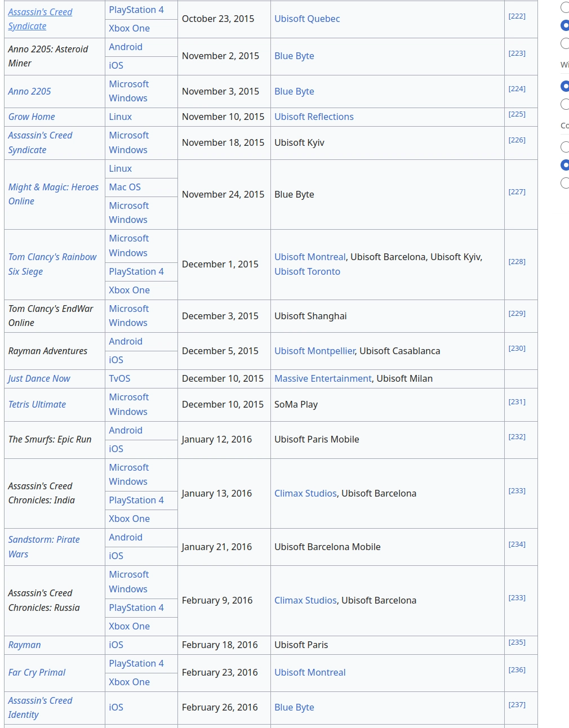Click the Rayman Adventures title text
The width and height of the screenshot is (569, 728).
48,351
